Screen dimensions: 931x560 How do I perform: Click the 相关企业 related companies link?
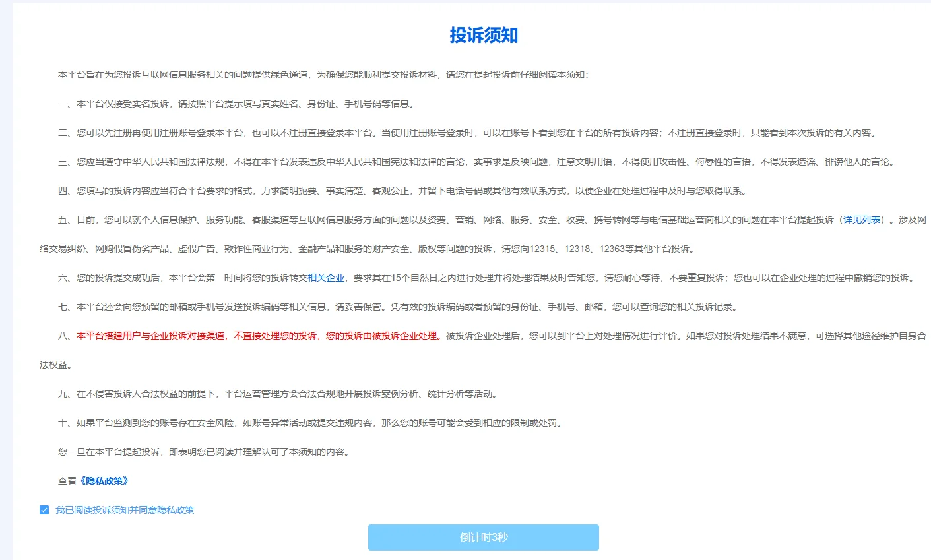(327, 278)
